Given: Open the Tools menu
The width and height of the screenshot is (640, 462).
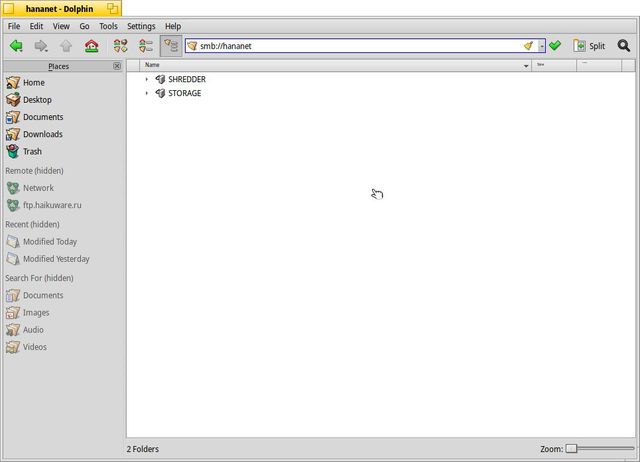Looking at the screenshot, I should [109, 26].
